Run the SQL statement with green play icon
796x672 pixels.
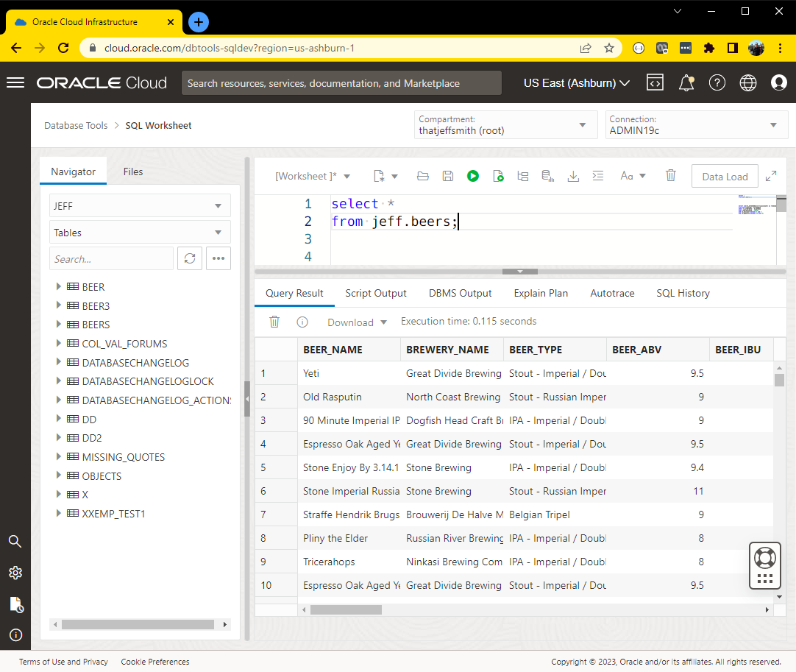pos(472,176)
